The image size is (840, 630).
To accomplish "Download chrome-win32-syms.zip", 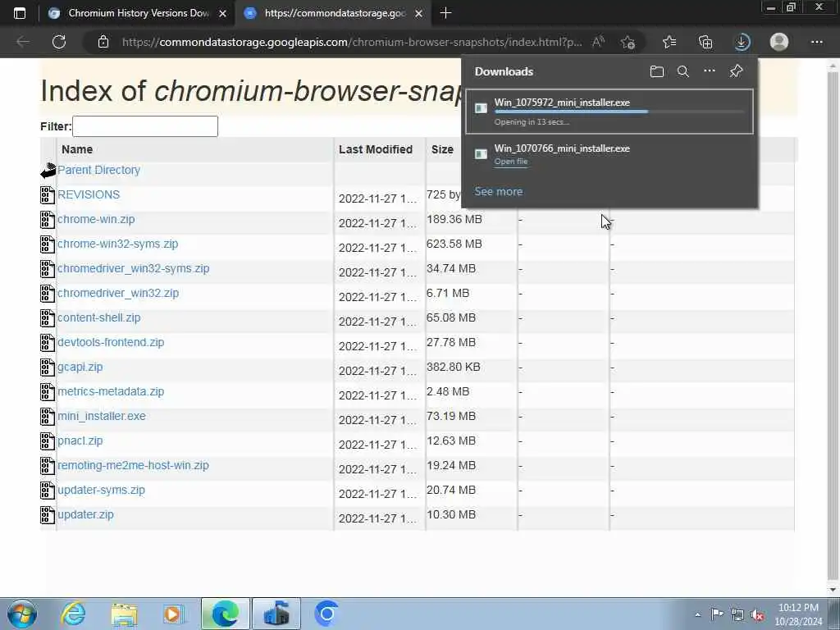I will [118, 244].
